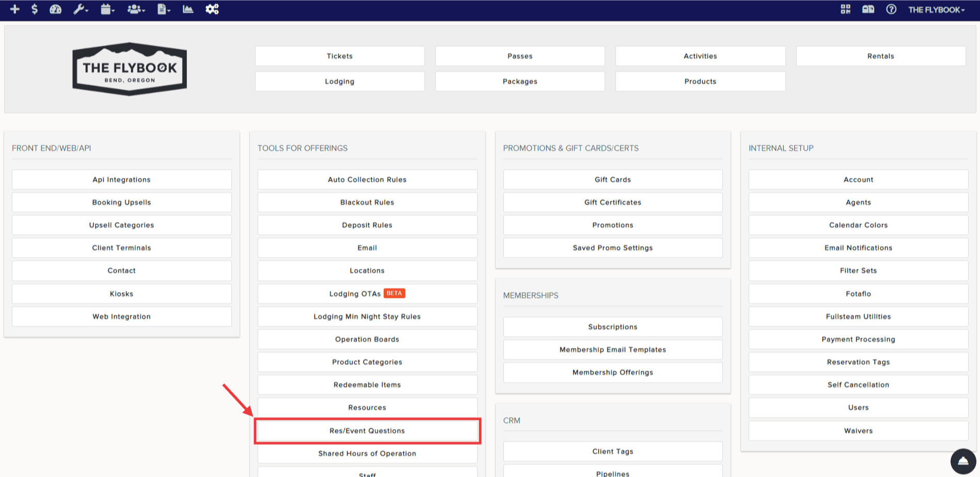
Task: Open Gift Cards
Action: click(613, 180)
